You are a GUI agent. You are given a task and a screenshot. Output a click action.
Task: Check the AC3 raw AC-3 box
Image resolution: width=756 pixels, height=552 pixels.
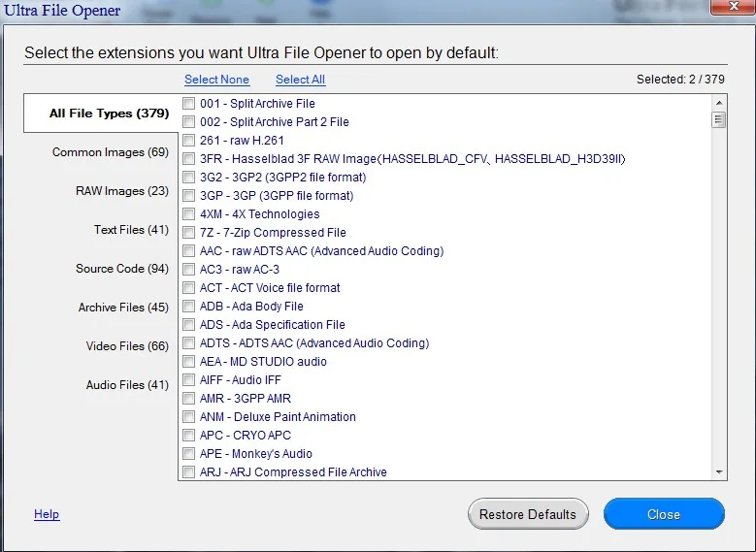tap(188, 270)
